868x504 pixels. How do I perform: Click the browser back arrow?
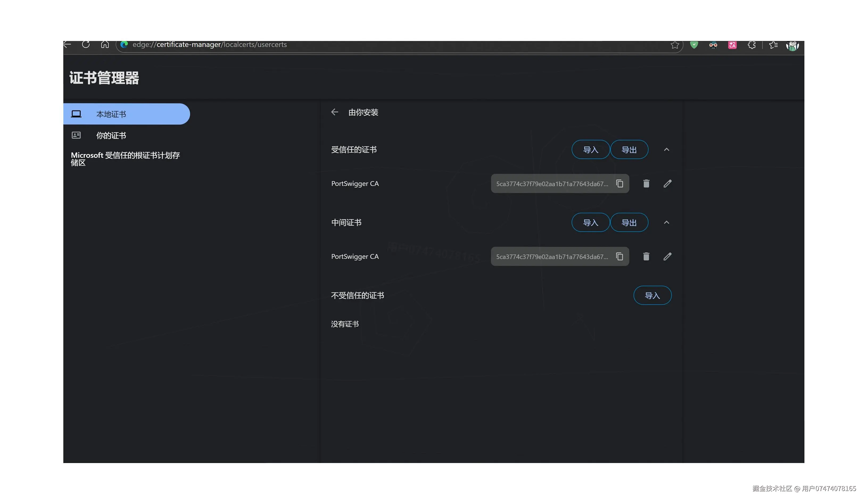[67, 44]
